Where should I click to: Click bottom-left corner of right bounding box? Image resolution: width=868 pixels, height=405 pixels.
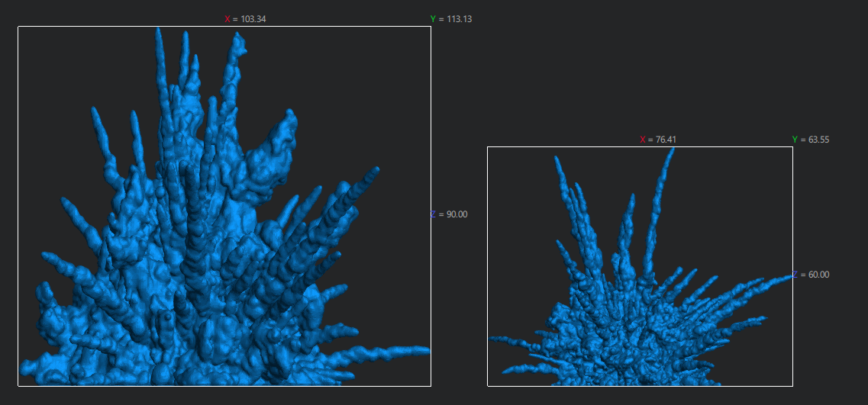tap(488, 385)
